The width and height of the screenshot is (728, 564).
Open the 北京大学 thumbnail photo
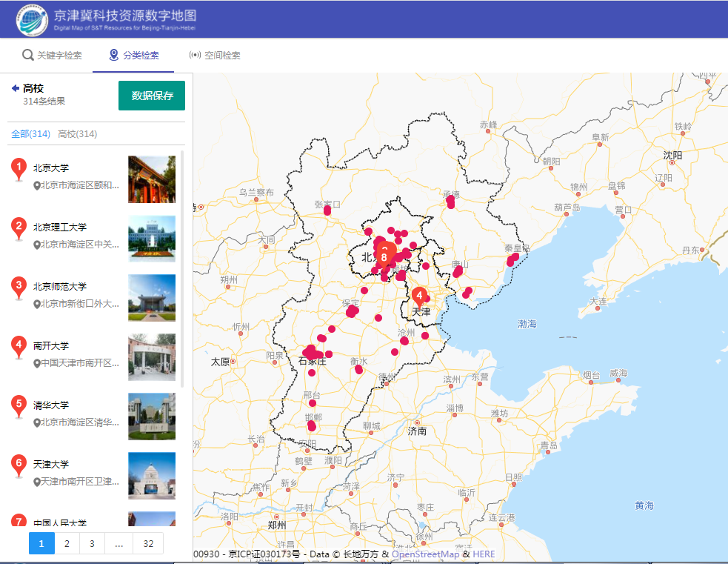click(152, 179)
